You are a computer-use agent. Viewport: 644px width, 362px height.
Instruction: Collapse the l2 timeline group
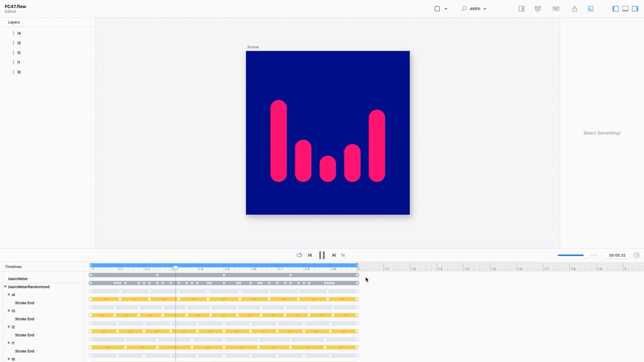(9, 327)
